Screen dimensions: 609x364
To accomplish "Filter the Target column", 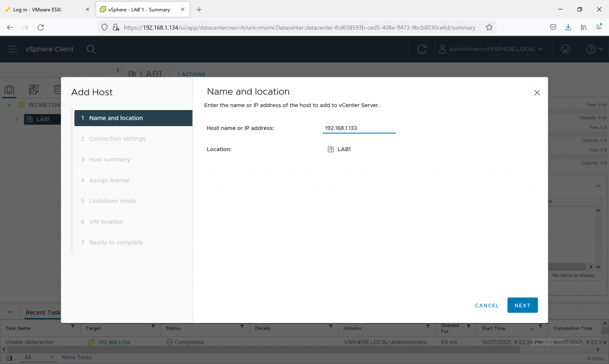I will pyautogui.click(x=153, y=327).
